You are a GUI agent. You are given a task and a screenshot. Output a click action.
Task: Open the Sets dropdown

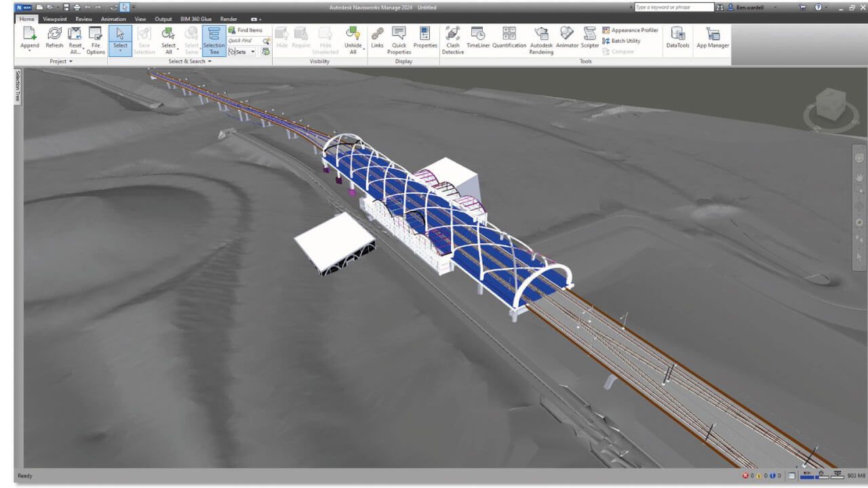pos(243,52)
